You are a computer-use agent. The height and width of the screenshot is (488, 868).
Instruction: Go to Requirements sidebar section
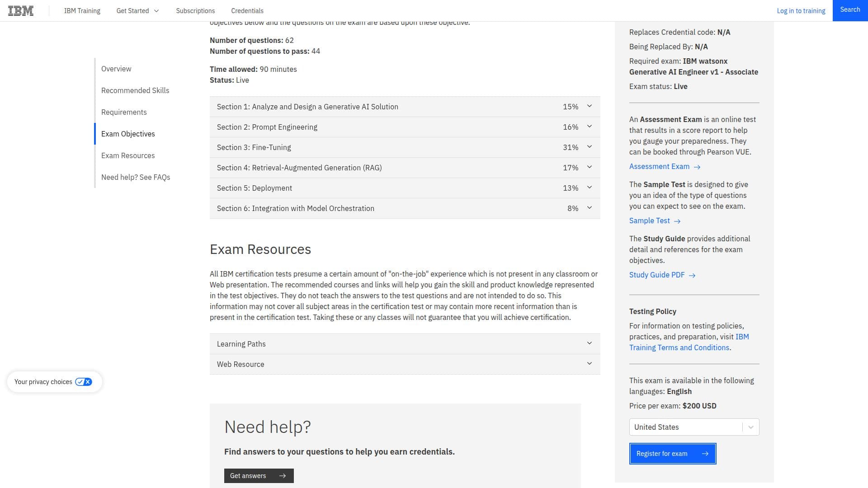pyautogui.click(x=124, y=112)
